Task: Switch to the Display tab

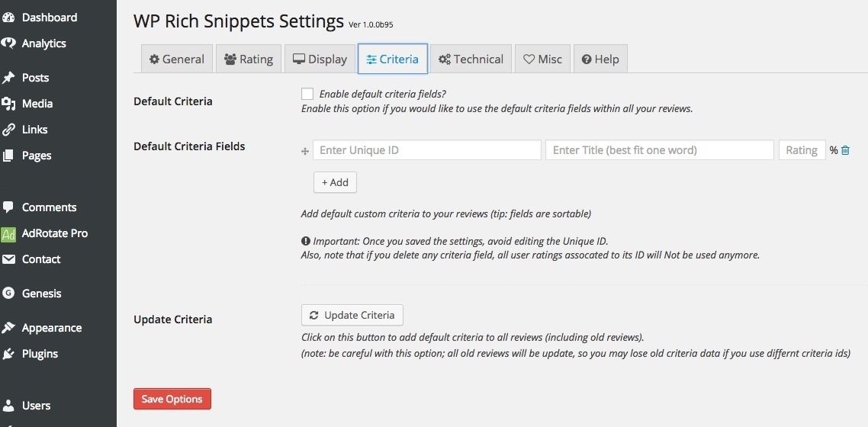Action: pos(320,59)
